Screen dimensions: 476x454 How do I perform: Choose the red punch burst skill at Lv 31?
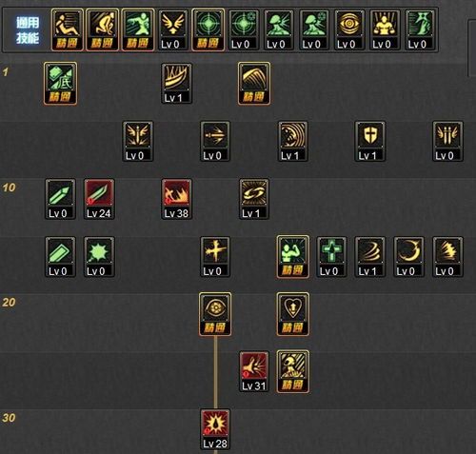tap(254, 371)
